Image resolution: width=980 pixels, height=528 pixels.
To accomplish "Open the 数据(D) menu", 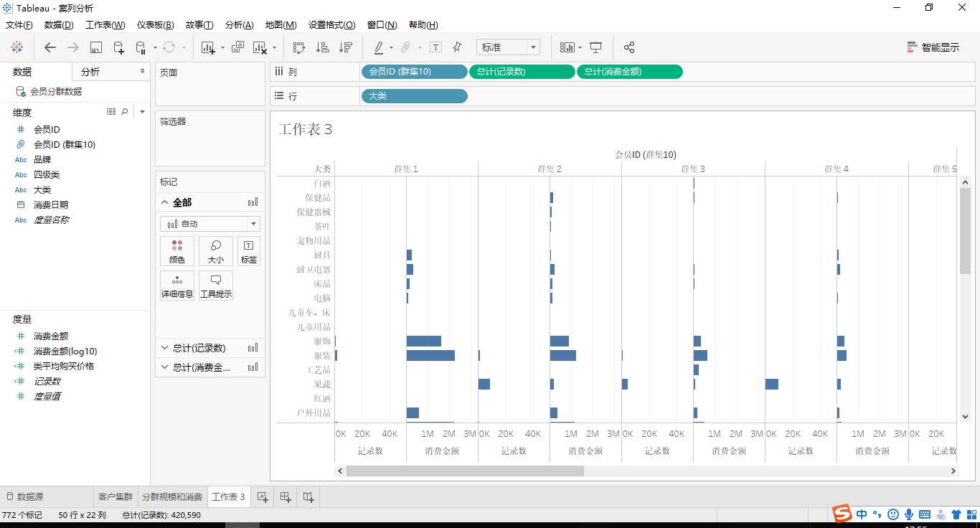I will point(59,25).
